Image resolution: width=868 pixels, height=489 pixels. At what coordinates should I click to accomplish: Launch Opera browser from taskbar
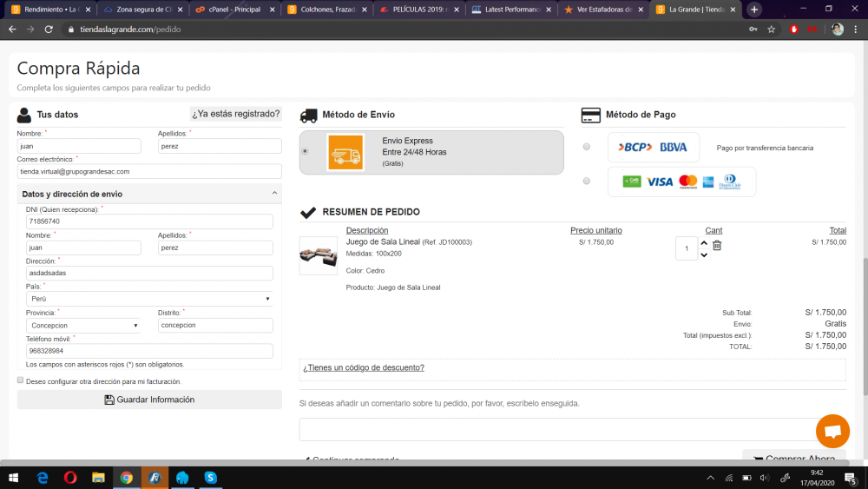(70, 478)
